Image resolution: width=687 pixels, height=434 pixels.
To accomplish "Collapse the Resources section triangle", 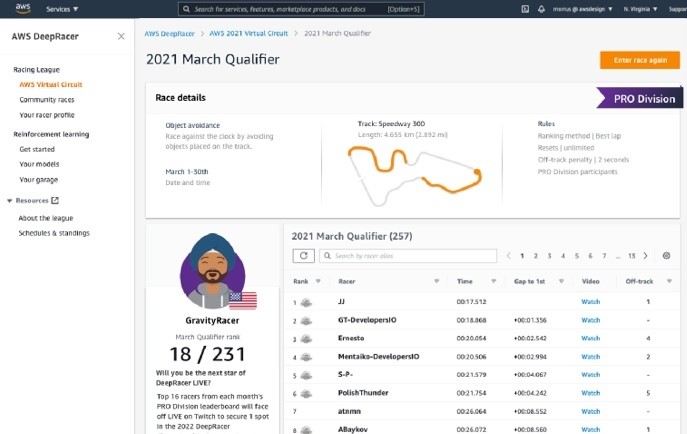I will [9, 201].
